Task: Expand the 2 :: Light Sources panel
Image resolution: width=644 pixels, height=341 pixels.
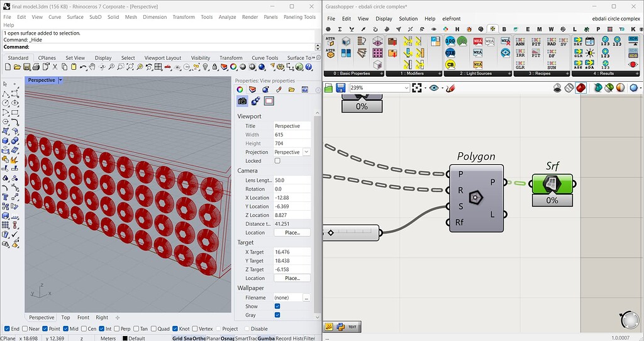Action: tap(509, 74)
